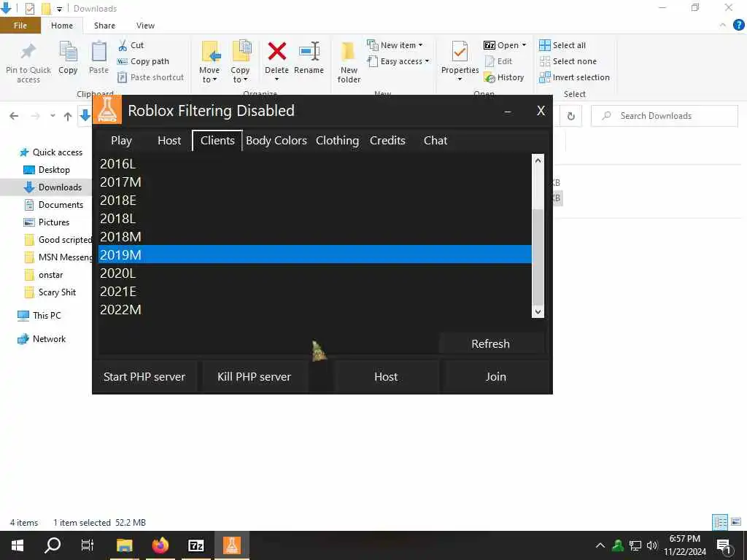
Task: Click Edit in the Open group
Action: tap(498, 61)
